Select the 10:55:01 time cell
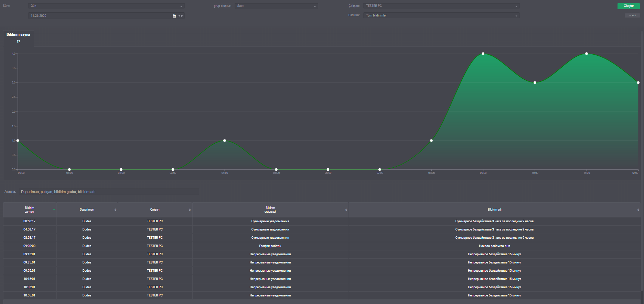644x304 pixels. tap(30, 295)
